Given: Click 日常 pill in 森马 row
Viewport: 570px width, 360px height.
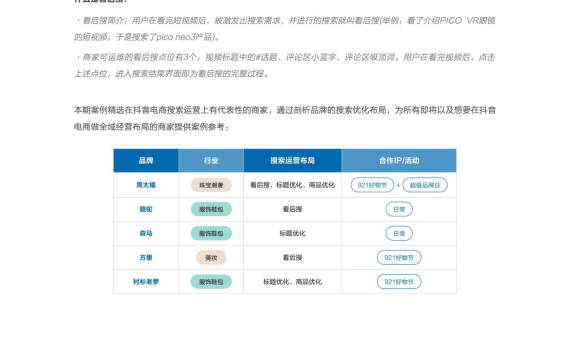Looking at the screenshot, I should click(399, 233).
